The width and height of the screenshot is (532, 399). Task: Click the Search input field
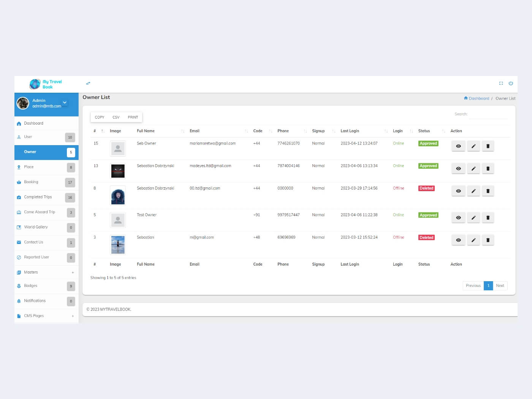[488, 114]
